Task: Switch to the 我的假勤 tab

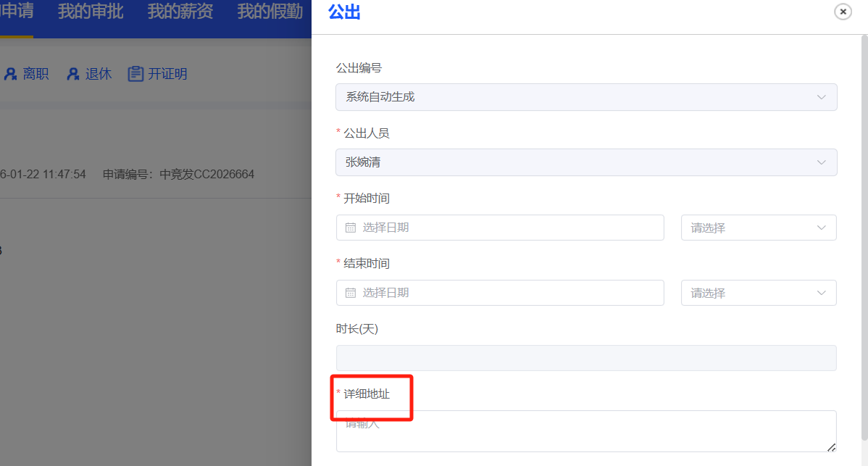Action: (x=270, y=11)
